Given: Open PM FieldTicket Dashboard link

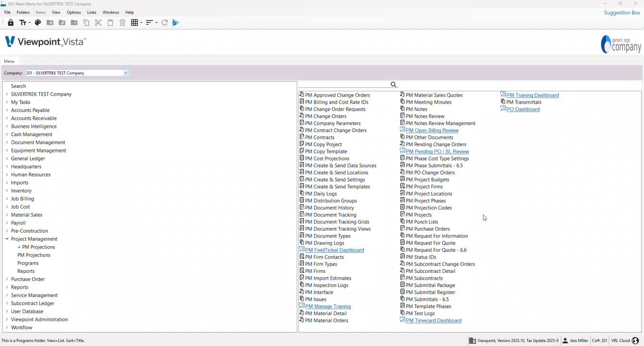Looking at the screenshot, I should pyautogui.click(x=334, y=250).
